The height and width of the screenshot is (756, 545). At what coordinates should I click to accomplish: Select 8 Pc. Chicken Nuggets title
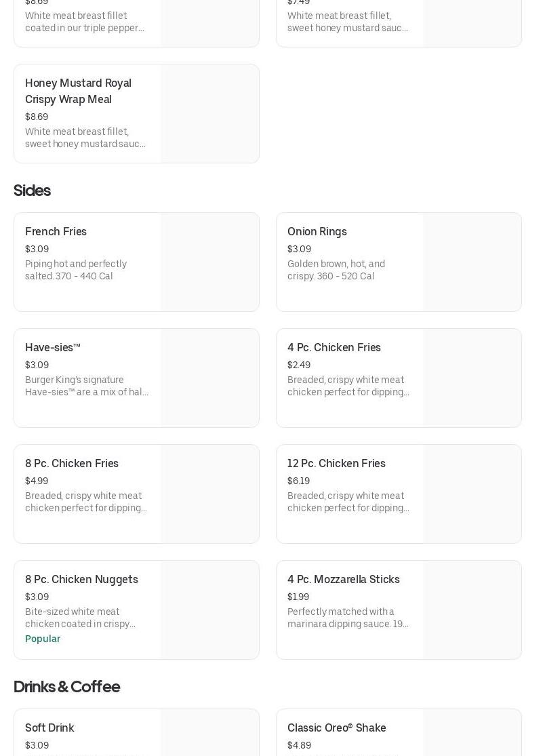(x=81, y=580)
